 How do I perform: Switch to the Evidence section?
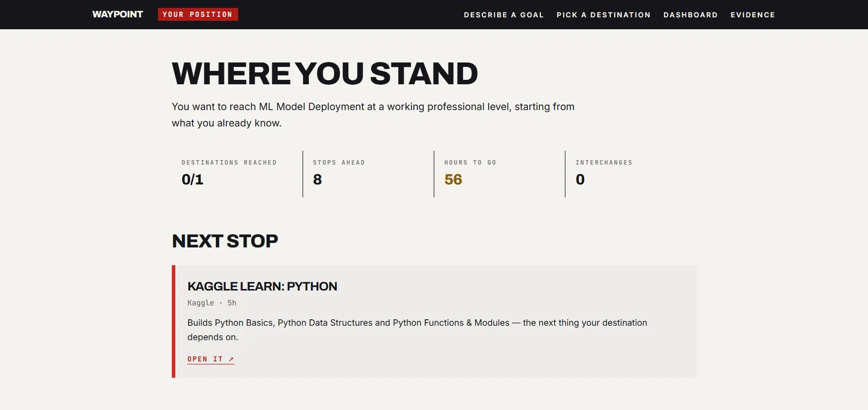point(752,15)
